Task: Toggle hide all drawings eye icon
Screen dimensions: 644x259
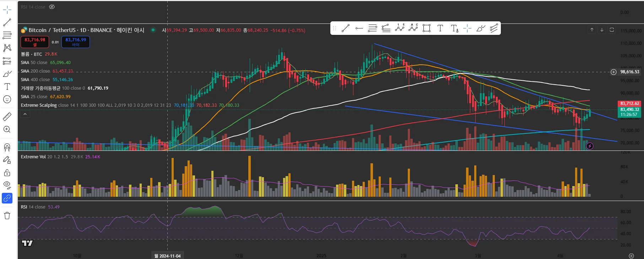Action: pos(7,185)
